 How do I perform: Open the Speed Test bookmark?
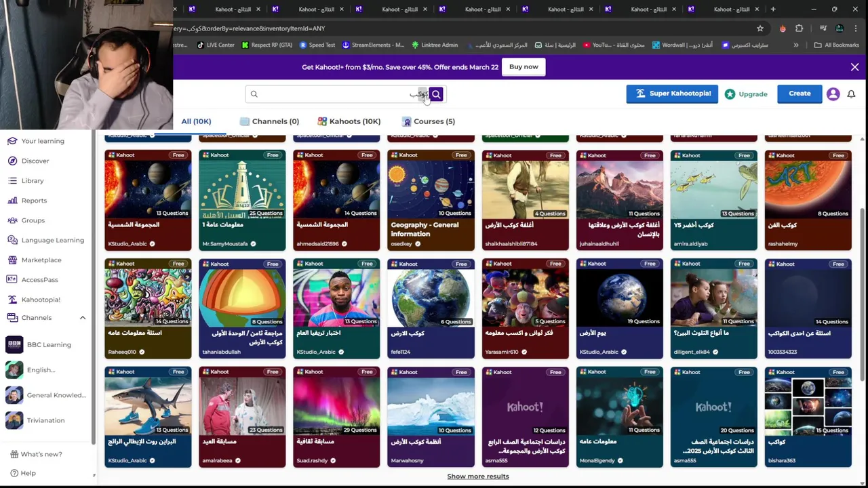pyautogui.click(x=317, y=45)
